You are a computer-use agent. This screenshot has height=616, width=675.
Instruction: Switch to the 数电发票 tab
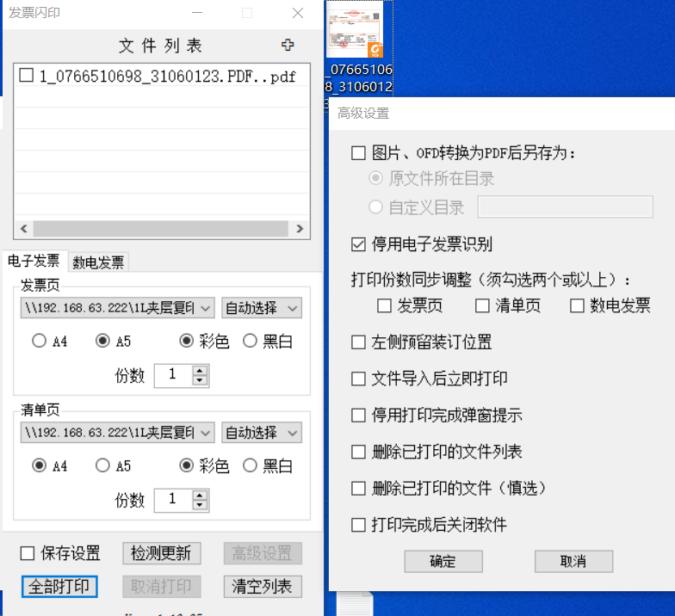click(98, 262)
